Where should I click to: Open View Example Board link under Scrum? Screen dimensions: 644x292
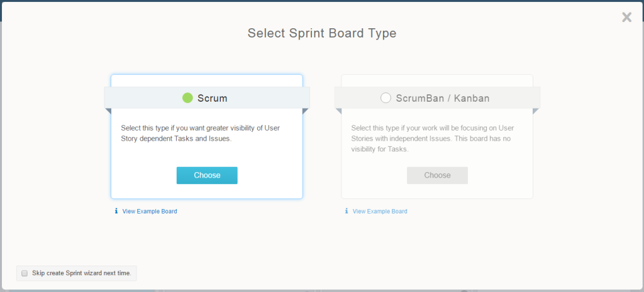[150, 212]
